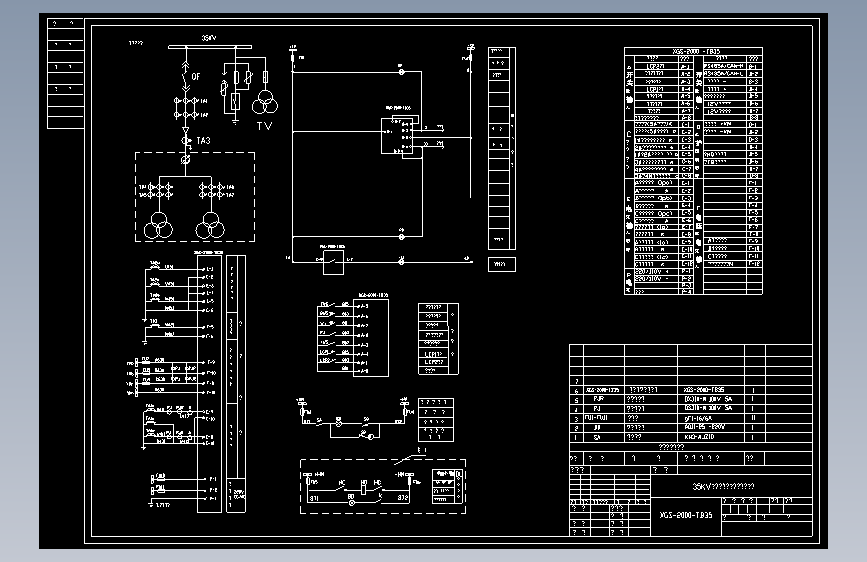Click the TA3 label text
This screenshot has height=562, width=867.
coord(203,140)
